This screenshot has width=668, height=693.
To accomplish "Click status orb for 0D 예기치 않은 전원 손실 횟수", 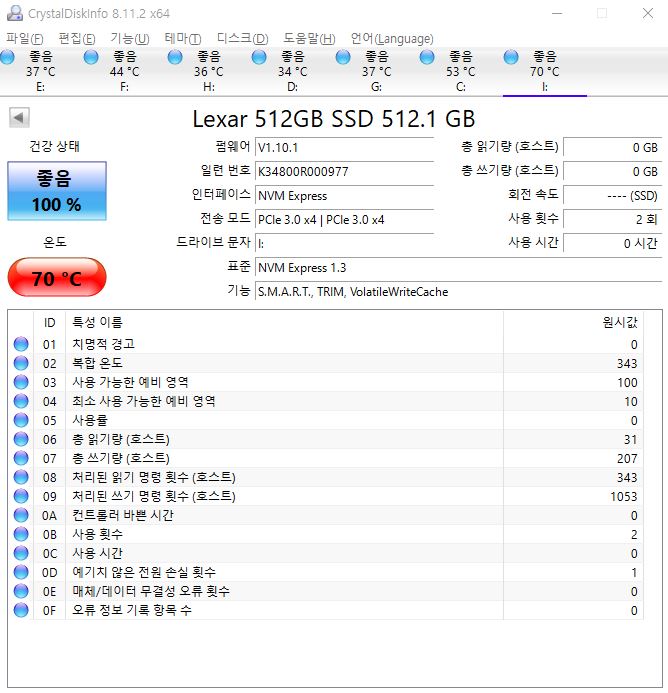I will point(21,572).
